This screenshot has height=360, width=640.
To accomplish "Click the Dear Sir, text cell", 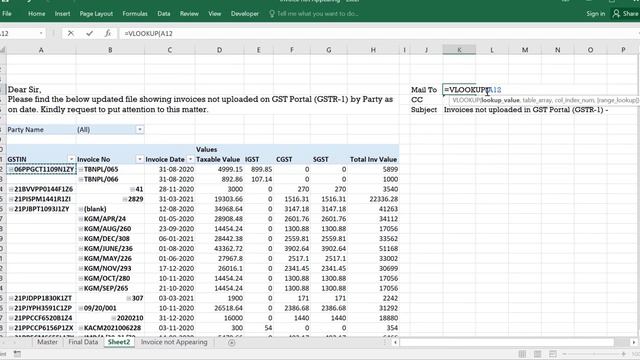I will click(x=24, y=90).
